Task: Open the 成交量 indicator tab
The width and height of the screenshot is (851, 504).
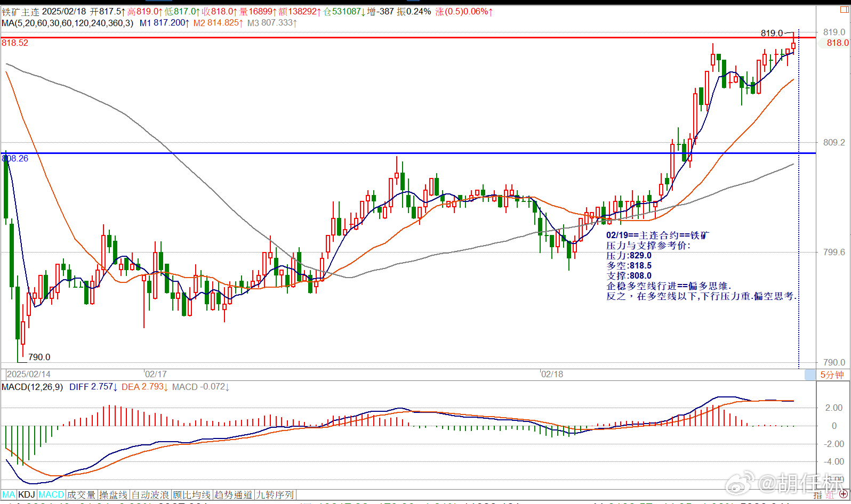Action: coord(82,495)
